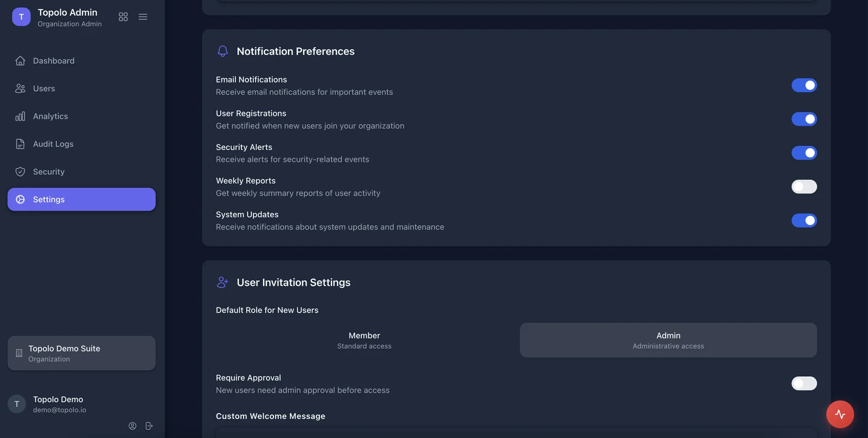Navigate to Audit Logs in sidebar
The image size is (868, 438).
point(53,144)
